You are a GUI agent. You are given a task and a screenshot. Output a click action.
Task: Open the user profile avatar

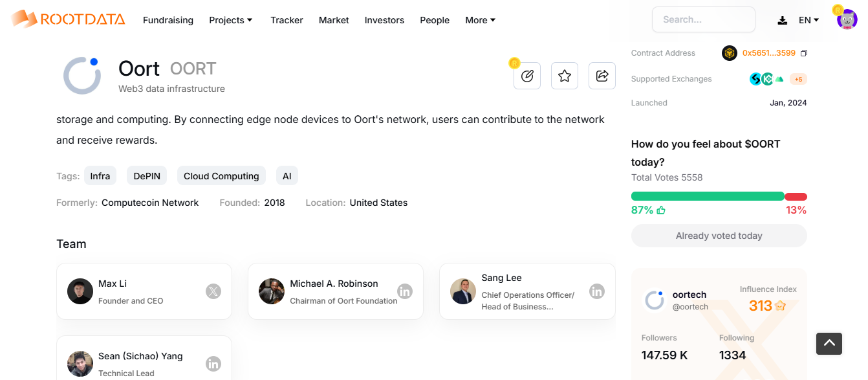click(x=847, y=19)
